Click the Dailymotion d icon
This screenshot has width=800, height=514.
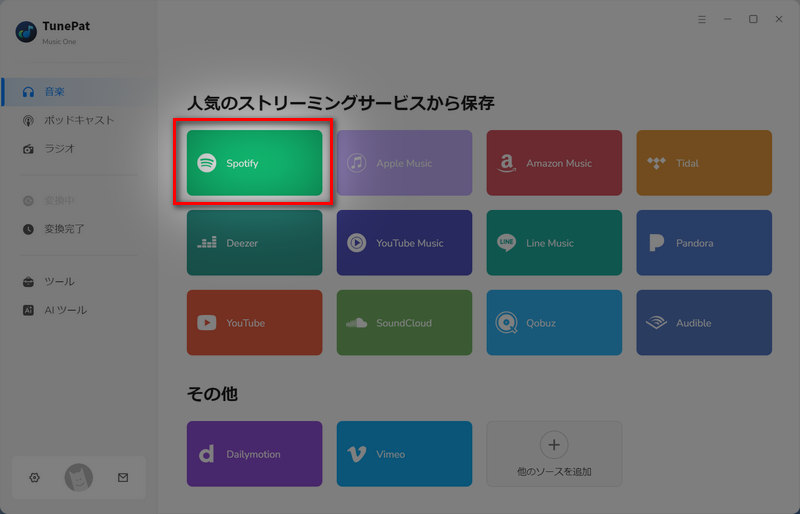(206, 454)
